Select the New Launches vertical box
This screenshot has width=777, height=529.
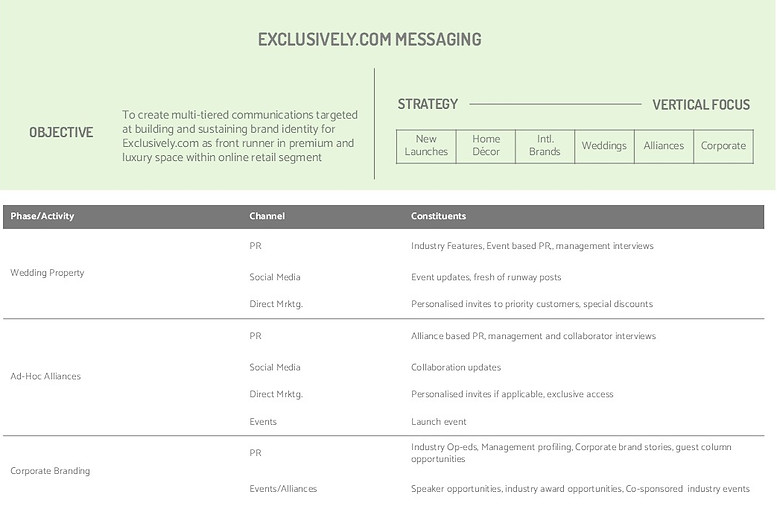[x=426, y=146]
